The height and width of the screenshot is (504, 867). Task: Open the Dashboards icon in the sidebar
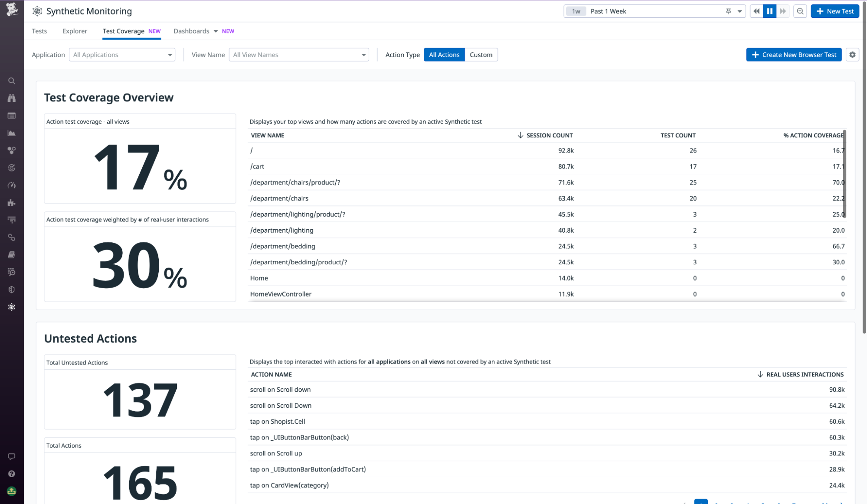click(11, 116)
